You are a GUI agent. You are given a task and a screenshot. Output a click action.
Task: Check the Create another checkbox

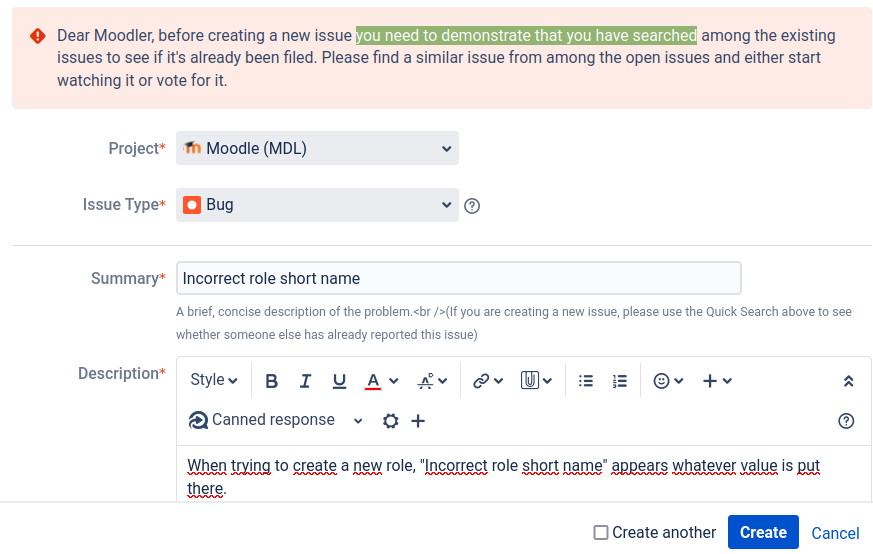[601, 533]
